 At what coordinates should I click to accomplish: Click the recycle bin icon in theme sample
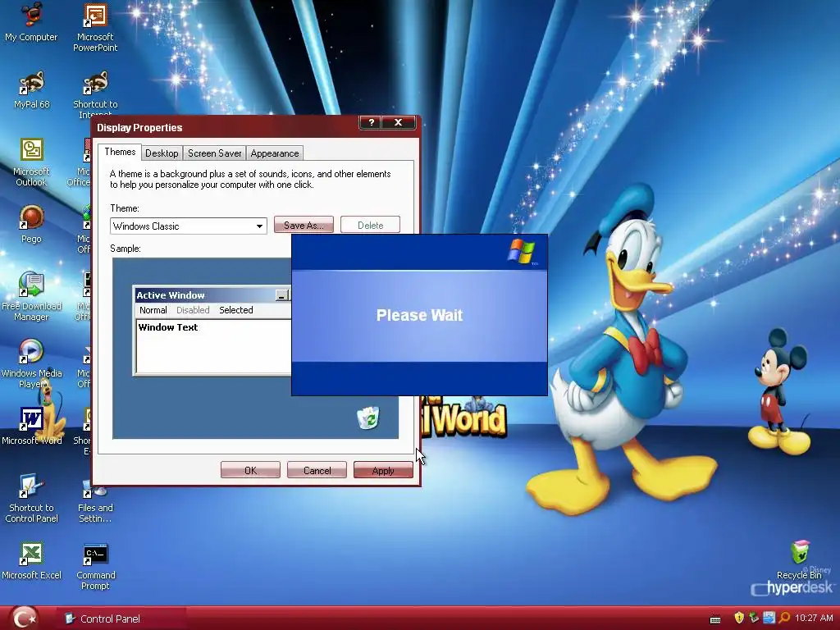coord(368,418)
